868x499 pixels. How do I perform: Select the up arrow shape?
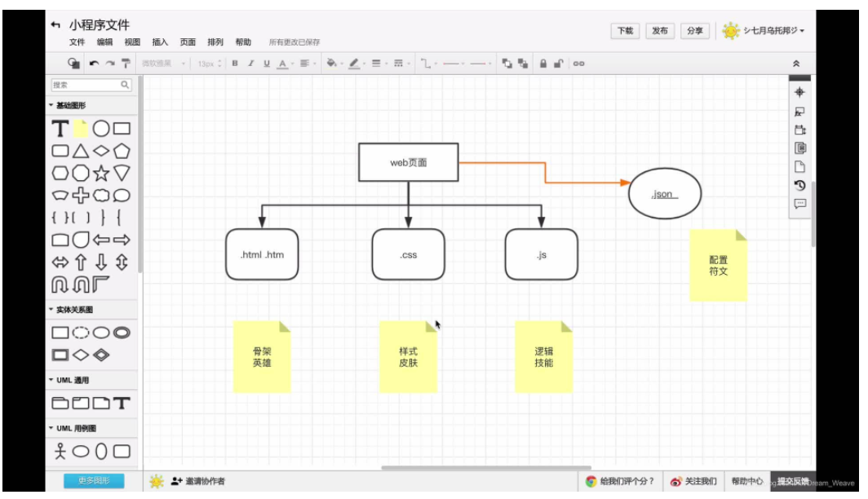(x=81, y=262)
